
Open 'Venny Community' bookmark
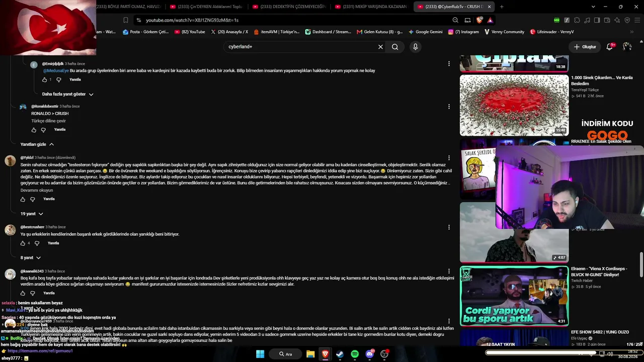click(504, 32)
